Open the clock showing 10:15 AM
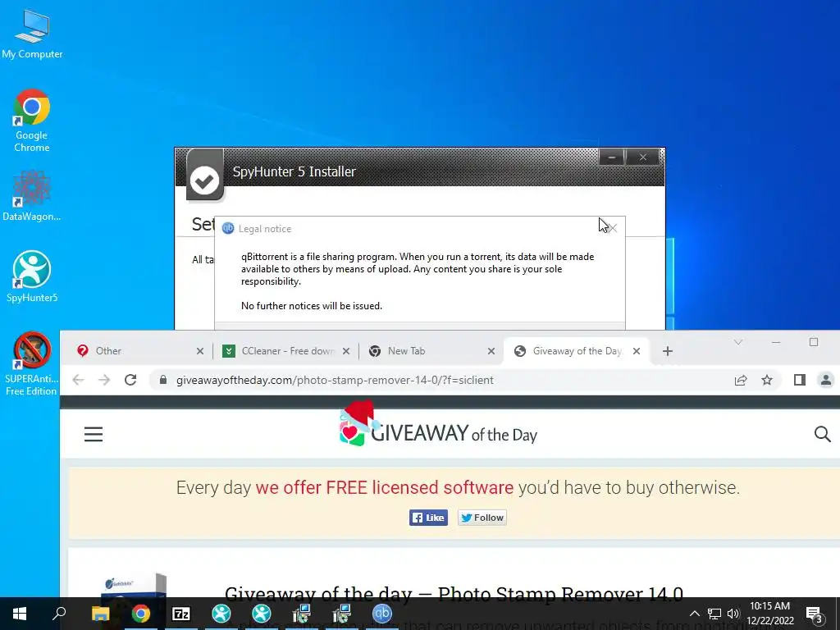The image size is (840, 630). coord(769,614)
